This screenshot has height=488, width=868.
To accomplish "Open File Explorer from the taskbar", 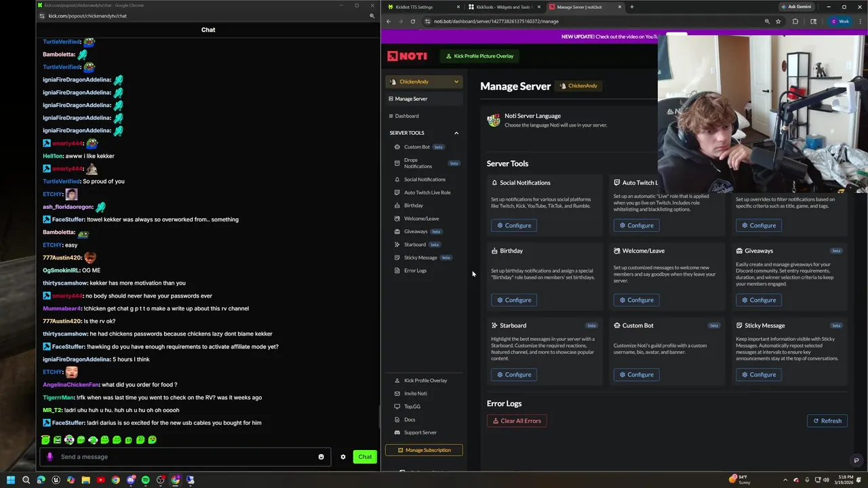I will [86, 480].
